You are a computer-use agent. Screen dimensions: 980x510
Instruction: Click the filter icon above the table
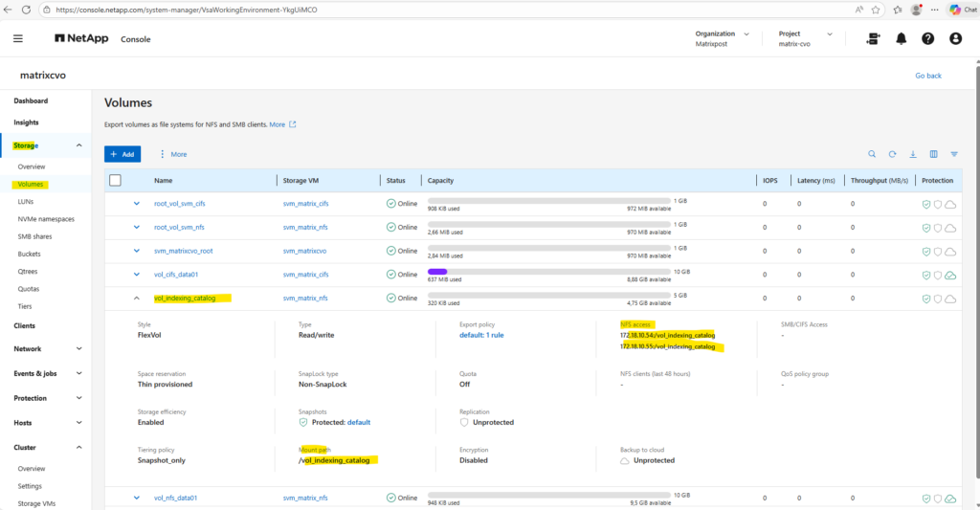coord(954,154)
